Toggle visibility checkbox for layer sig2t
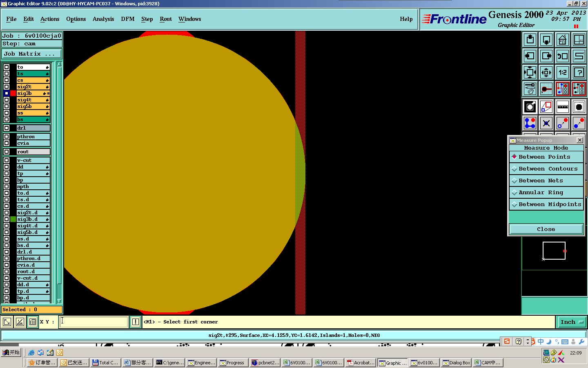The width and height of the screenshot is (588, 368). click(x=7, y=87)
